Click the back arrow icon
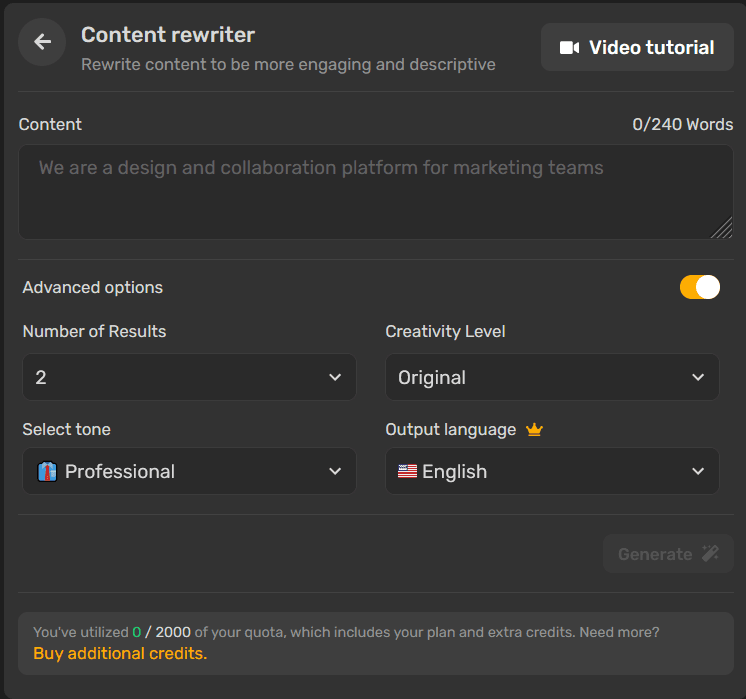This screenshot has height=699, width=746. (x=42, y=42)
